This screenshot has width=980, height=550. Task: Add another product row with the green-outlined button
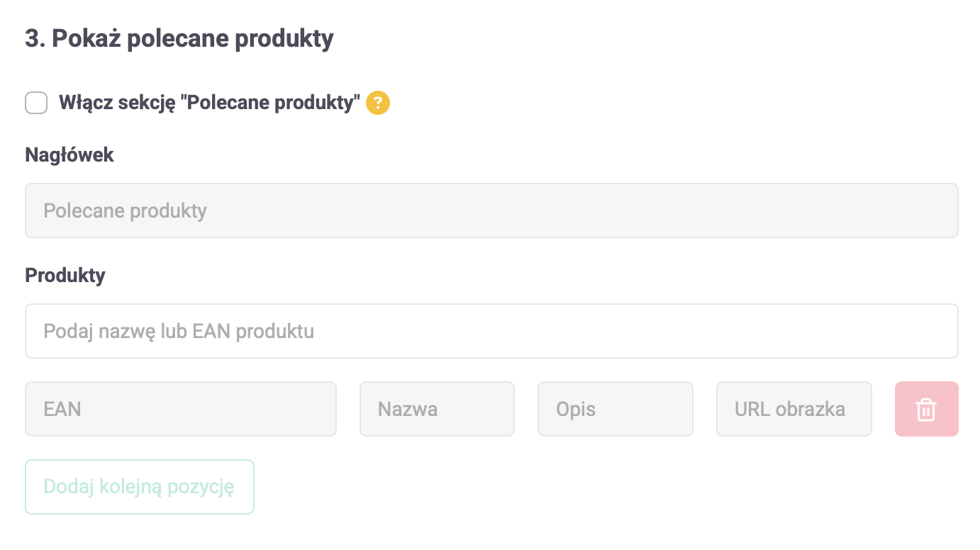(x=140, y=487)
